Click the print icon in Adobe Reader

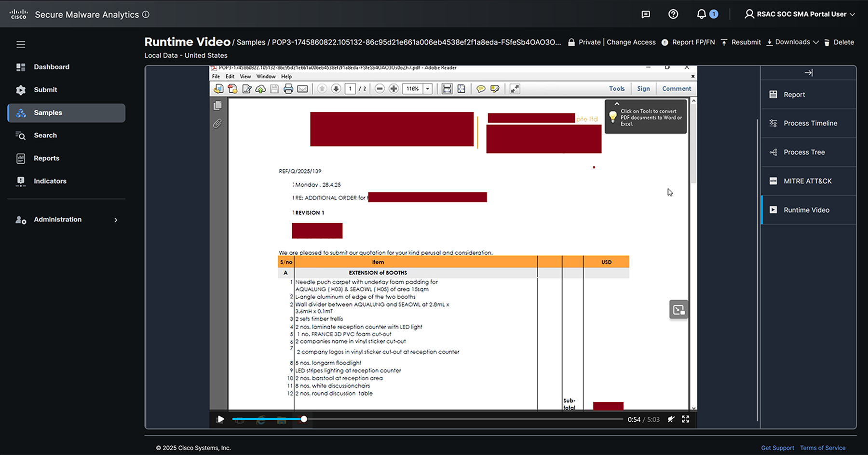[288, 89]
